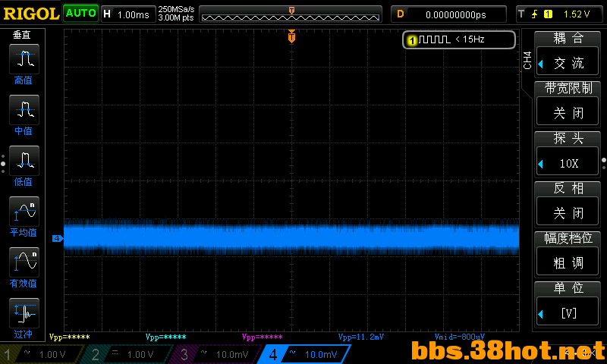Screen dimensions: 607x364
Task: Select the 高值 (Vtop) measurement icon
Action: [x=24, y=59]
